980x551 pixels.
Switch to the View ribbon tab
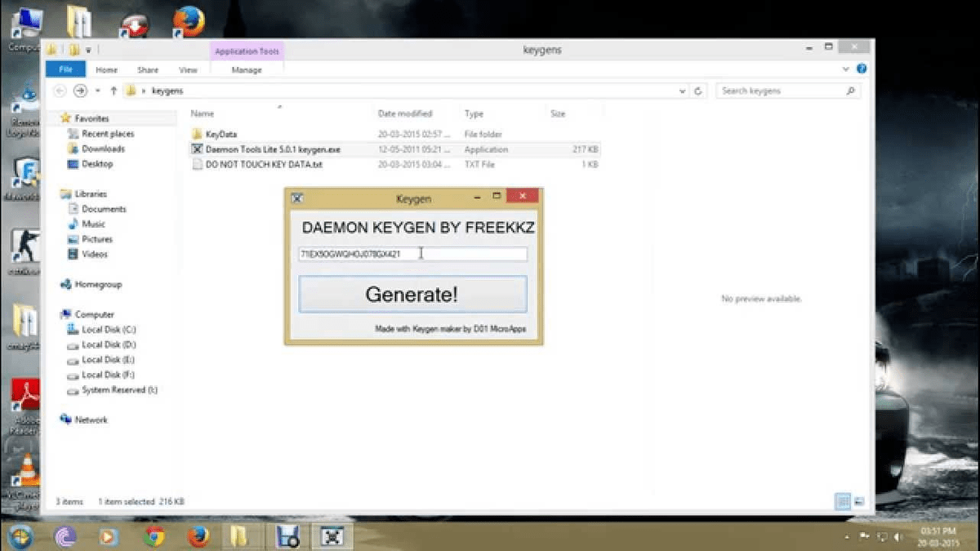point(188,69)
